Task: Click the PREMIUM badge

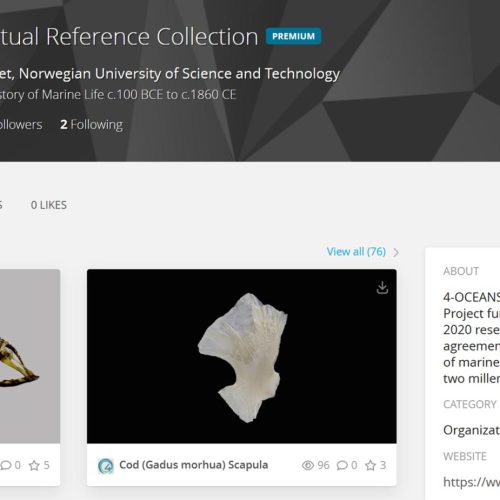Action: (x=293, y=36)
